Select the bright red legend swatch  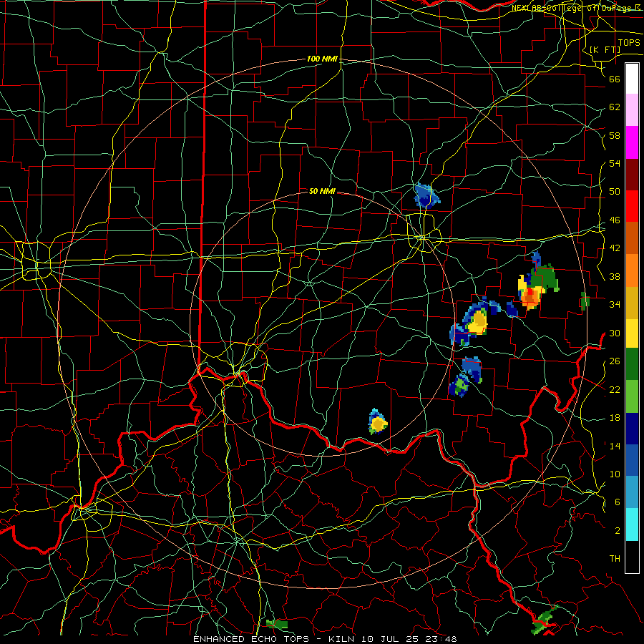(x=632, y=206)
